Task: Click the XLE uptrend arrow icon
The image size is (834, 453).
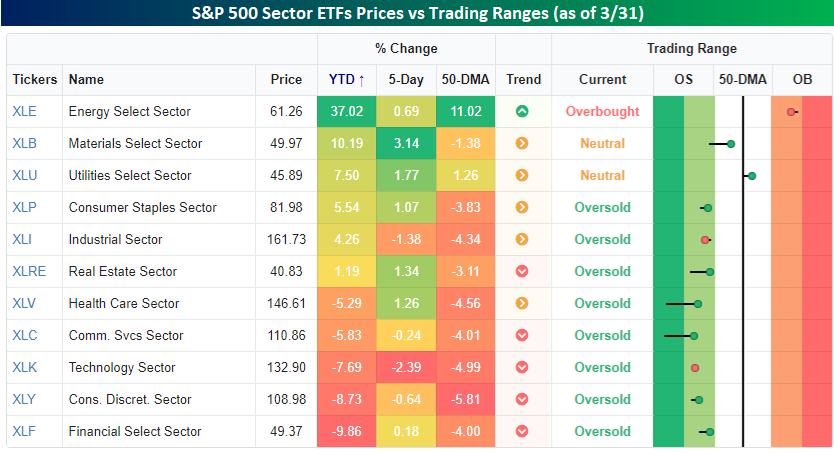Action: pyautogui.click(x=522, y=111)
